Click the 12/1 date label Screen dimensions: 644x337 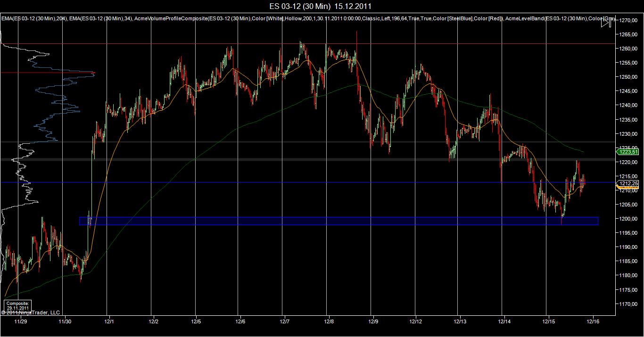pyautogui.click(x=109, y=321)
